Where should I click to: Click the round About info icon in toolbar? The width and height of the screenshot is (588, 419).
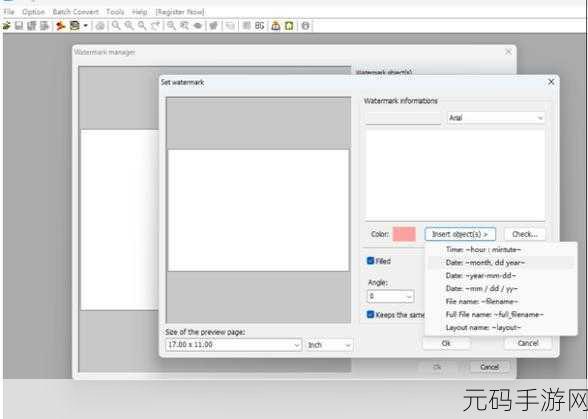(x=306, y=26)
